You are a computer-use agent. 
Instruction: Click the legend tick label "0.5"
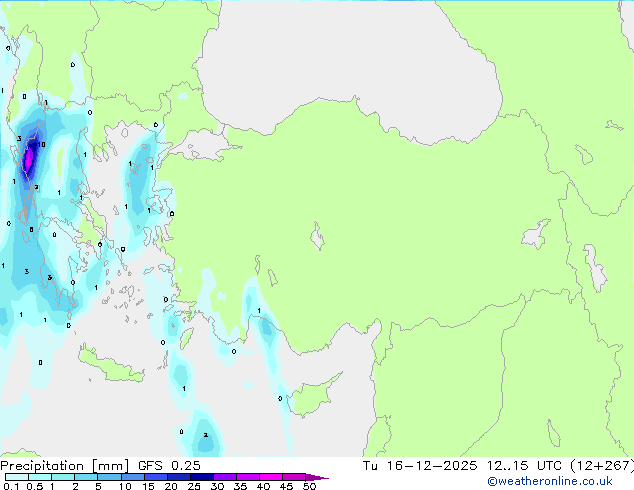(x=34, y=486)
